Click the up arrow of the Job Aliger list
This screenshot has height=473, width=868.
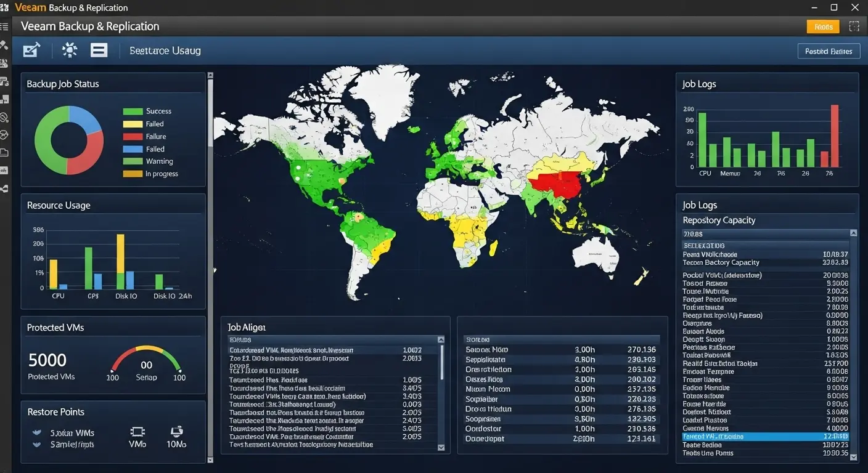coord(441,339)
